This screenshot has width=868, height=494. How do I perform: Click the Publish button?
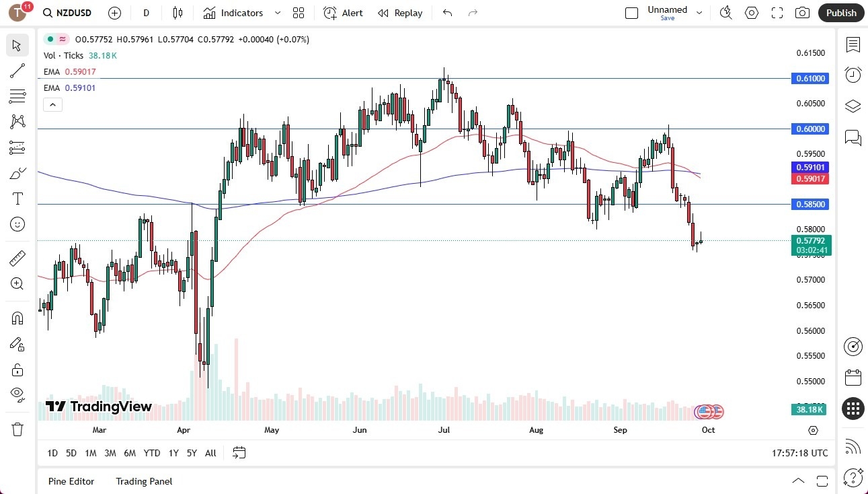coord(840,13)
